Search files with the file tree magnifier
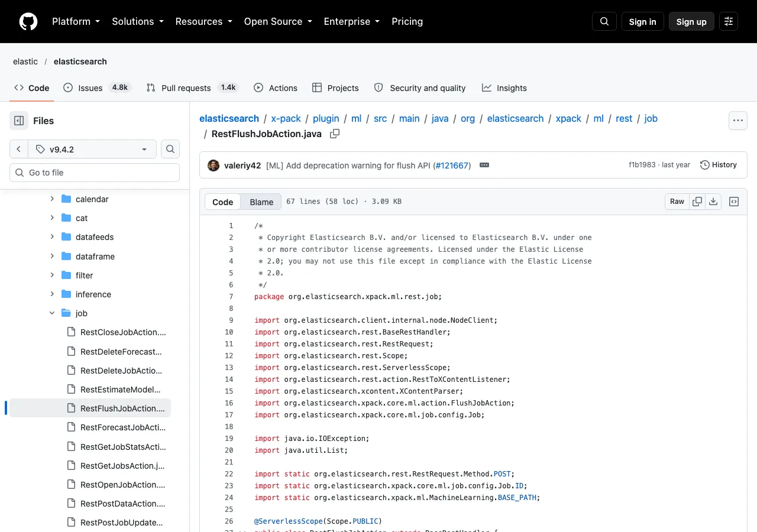Viewport: 757px width, 532px height. pos(170,149)
